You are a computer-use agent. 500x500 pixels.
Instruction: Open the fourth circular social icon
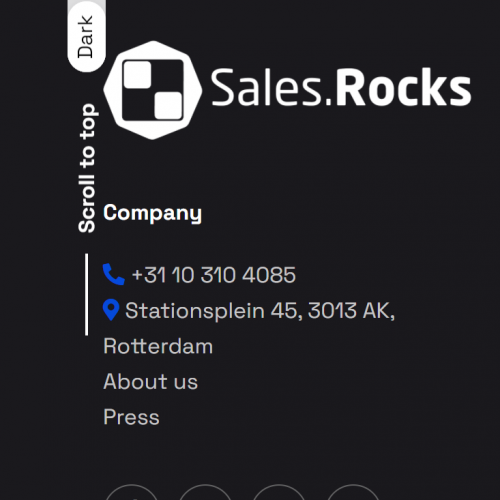point(353,492)
